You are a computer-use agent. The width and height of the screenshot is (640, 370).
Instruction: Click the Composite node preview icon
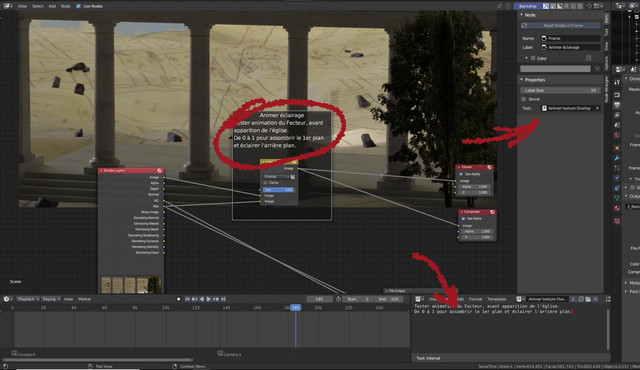(x=492, y=212)
